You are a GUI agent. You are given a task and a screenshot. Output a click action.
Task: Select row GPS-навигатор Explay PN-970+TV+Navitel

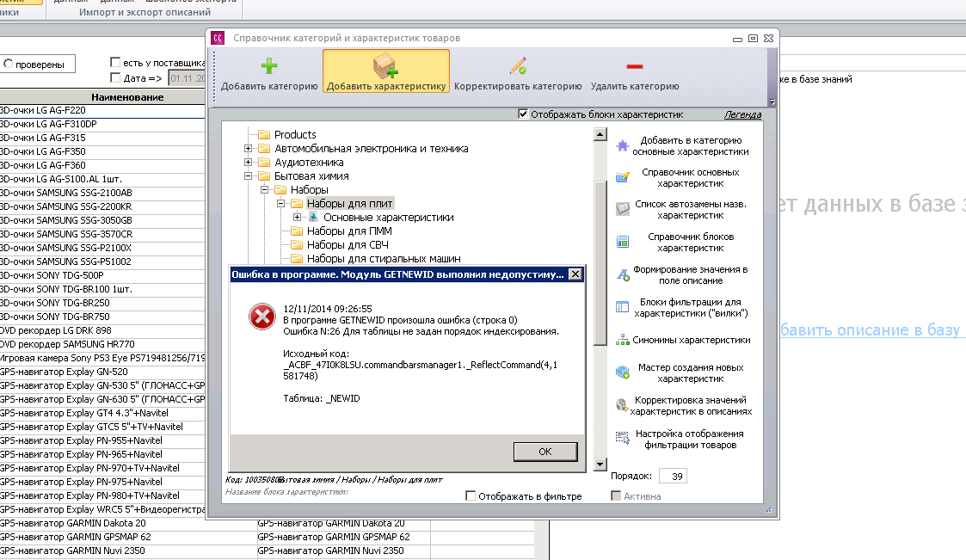pyautogui.click(x=102, y=468)
